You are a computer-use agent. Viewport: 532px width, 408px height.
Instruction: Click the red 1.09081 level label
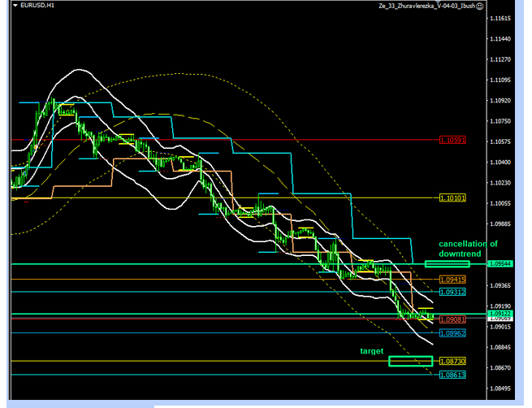pos(452,319)
